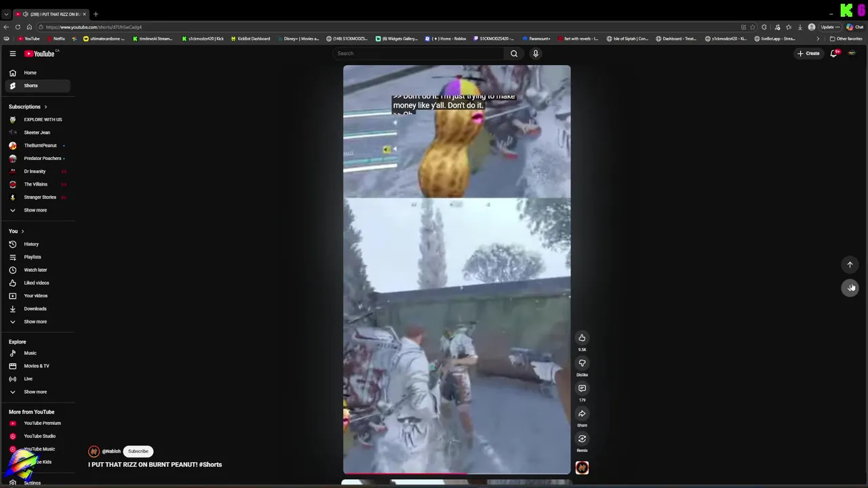868x488 pixels.
Task: Open the account avatar menu in YouTube
Action: [x=852, y=54]
